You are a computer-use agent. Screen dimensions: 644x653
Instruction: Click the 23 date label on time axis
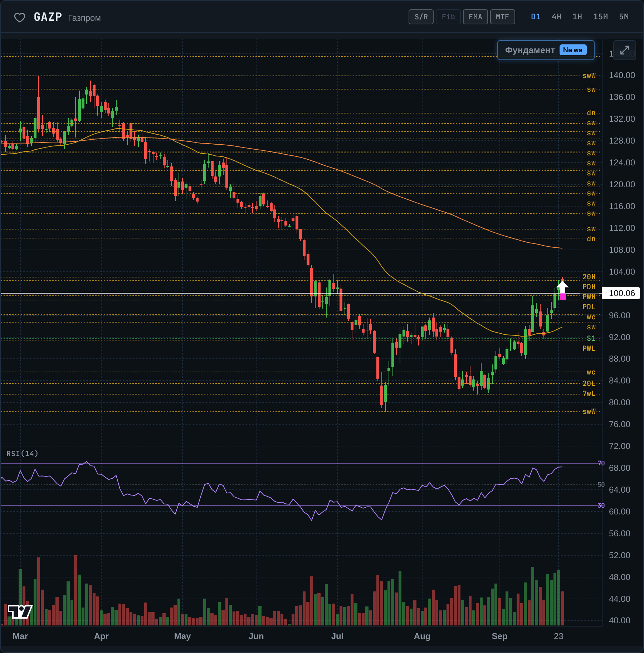[x=558, y=636]
